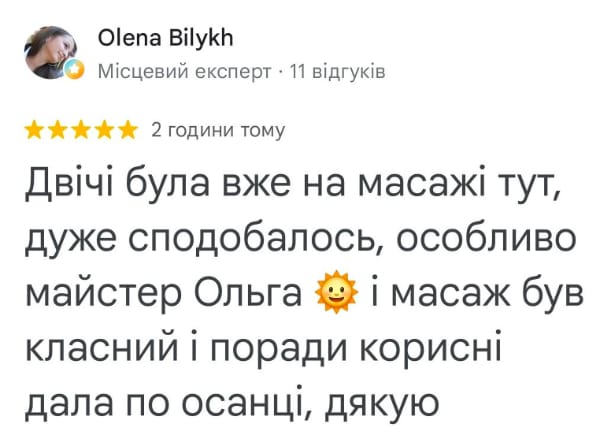The height and width of the screenshot is (438, 600).
Task: Click the word "корисні" in the review
Action: pyautogui.click(x=430, y=347)
